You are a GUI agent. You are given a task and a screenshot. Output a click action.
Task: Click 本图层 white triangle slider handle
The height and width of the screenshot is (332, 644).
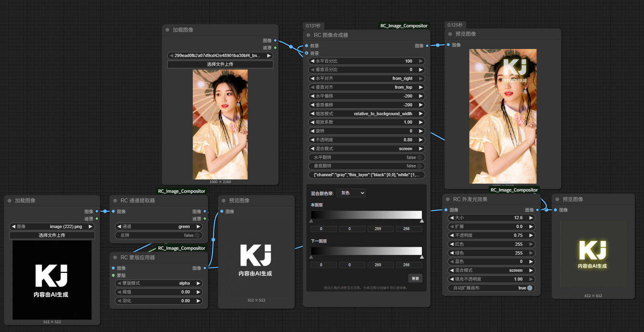(x=422, y=221)
